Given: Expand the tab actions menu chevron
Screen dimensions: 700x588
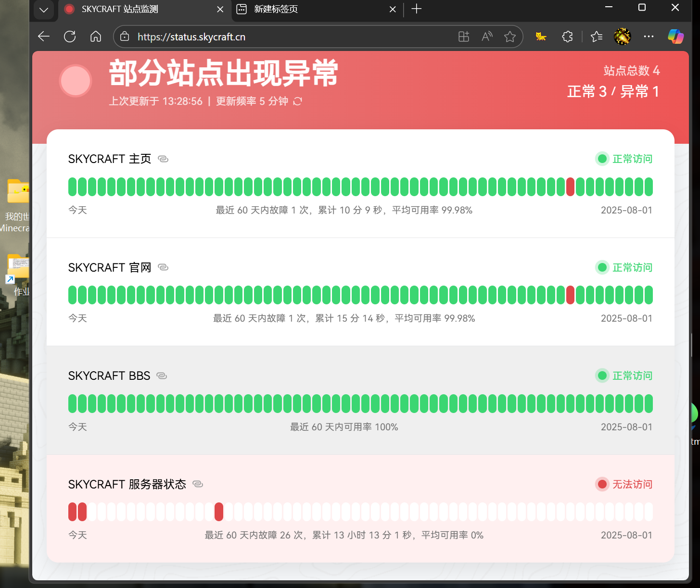Looking at the screenshot, I should 44,9.
